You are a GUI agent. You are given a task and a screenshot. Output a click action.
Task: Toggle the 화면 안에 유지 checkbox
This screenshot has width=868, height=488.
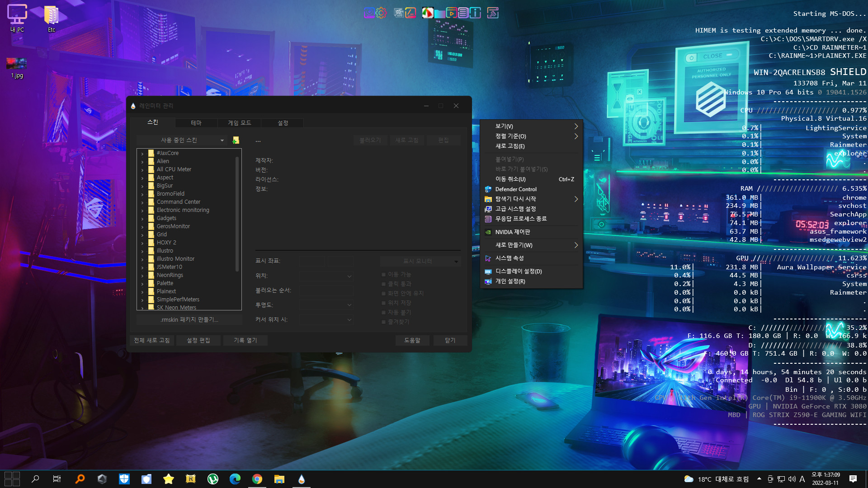click(384, 294)
